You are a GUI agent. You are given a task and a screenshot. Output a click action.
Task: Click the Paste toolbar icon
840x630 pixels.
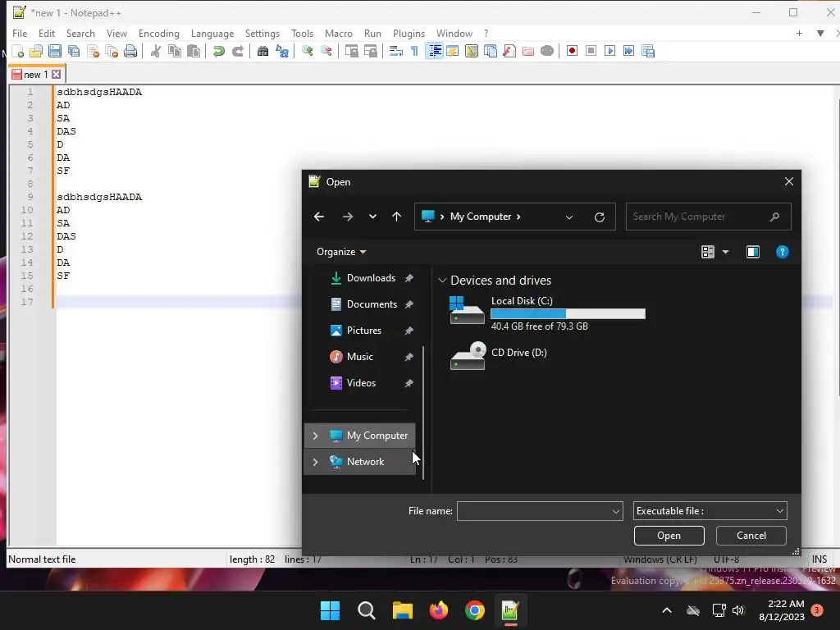point(194,52)
